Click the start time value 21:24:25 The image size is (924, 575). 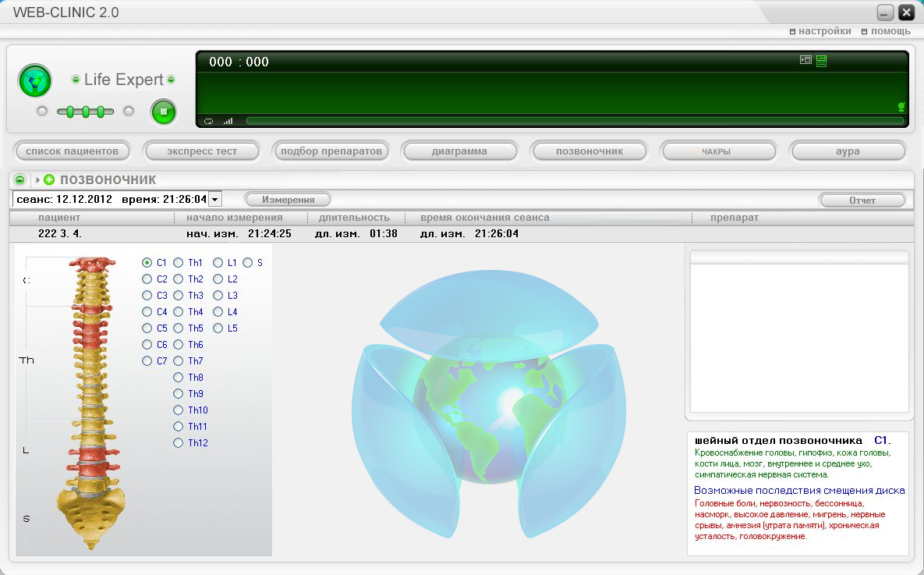point(270,233)
